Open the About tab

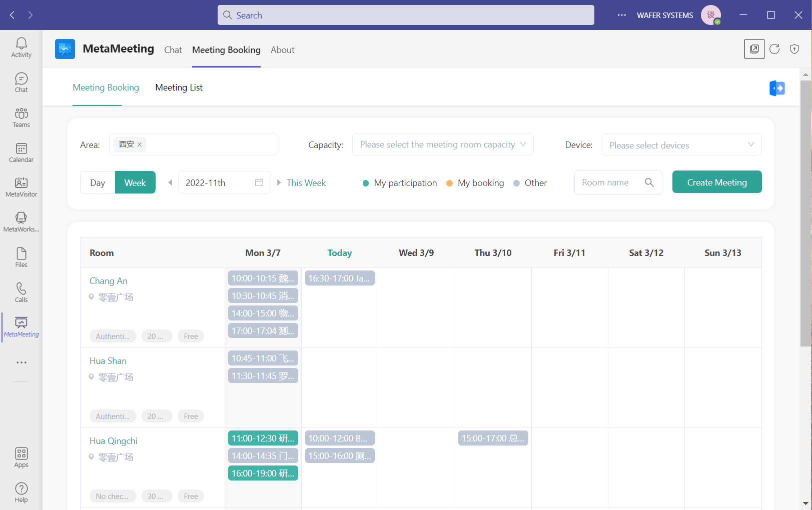click(283, 50)
